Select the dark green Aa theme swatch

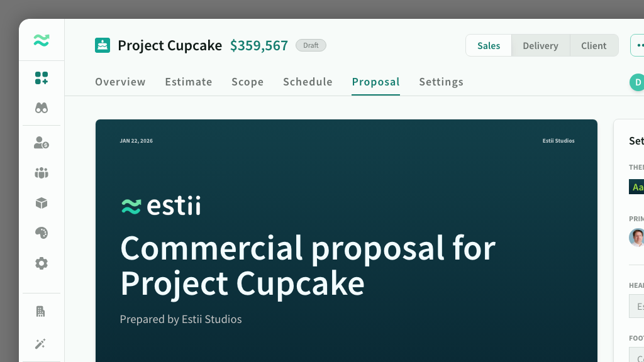tap(637, 187)
